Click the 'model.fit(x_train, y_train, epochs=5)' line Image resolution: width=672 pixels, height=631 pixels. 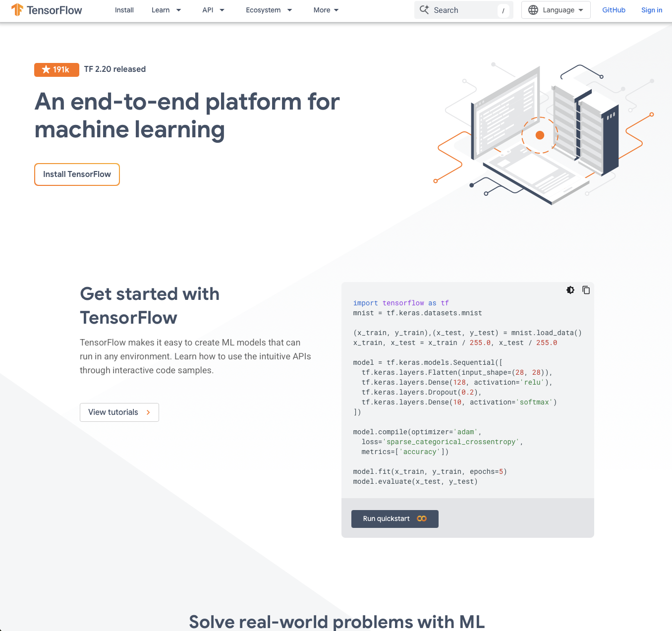[430, 471]
